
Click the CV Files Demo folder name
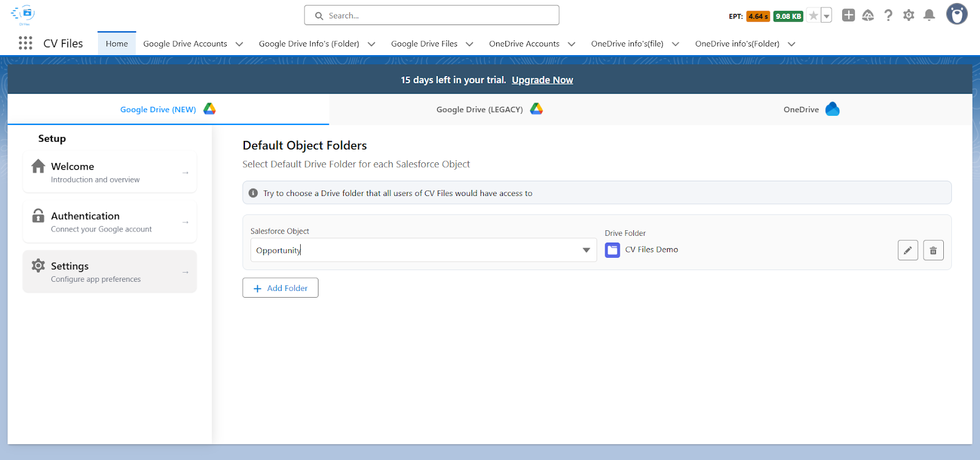click(x=652, y=249)
